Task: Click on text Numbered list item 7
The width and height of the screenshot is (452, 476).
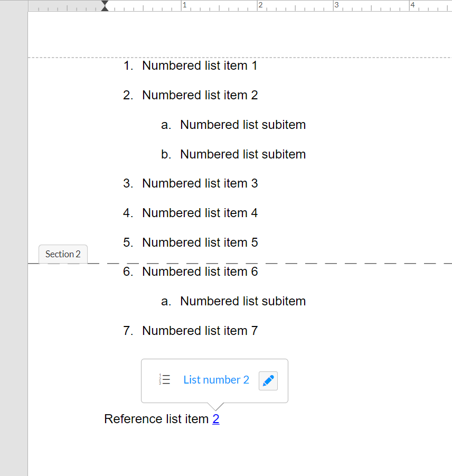Action: pyautogui.click(x=200, y=331)
